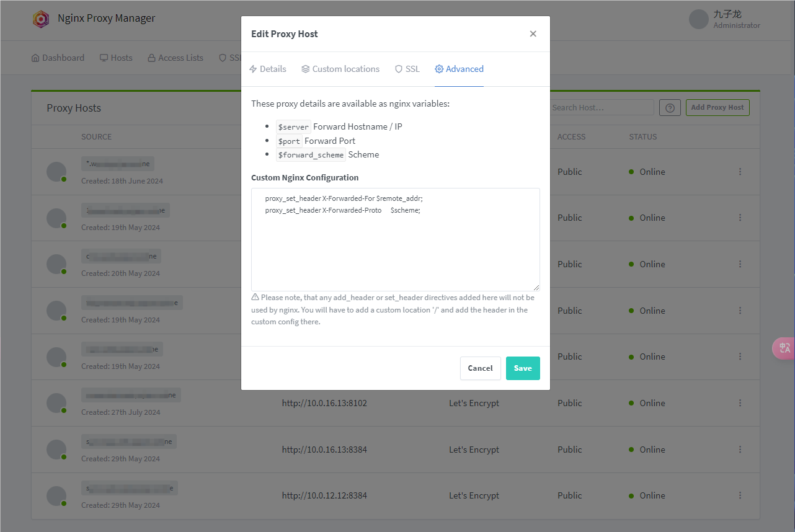Click the Dashboard home icon
Image resolution: width=795 pixels, height=532 pixels.
tap(35, 58)
